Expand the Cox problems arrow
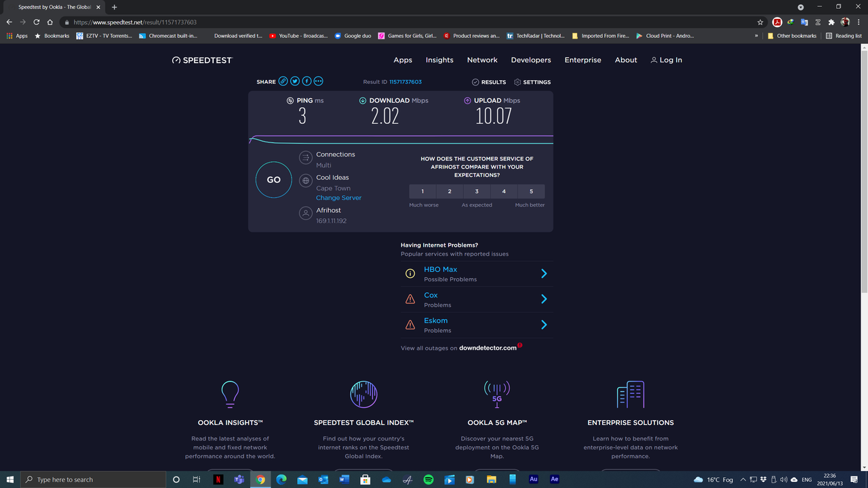The height and width of the screenshot is (488, 868). coord(544,299)
